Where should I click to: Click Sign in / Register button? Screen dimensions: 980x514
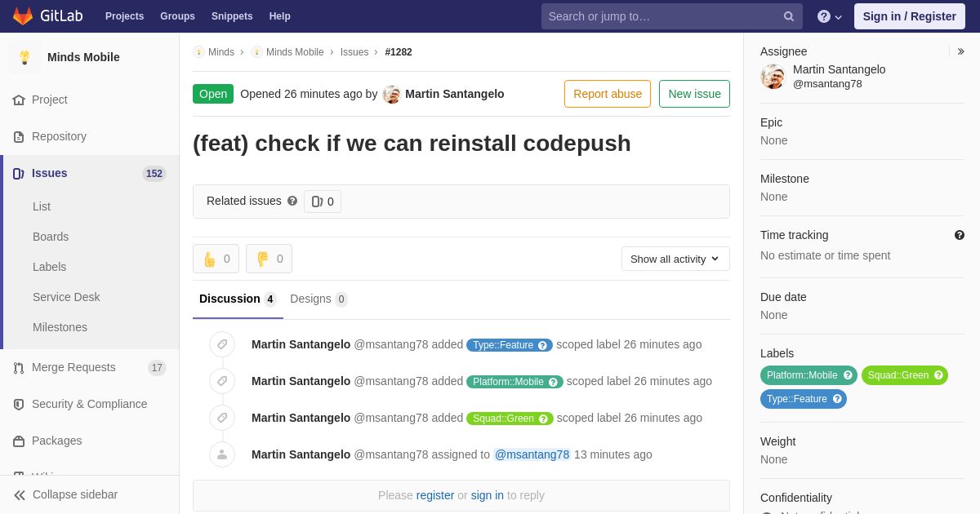coord(909,16)
